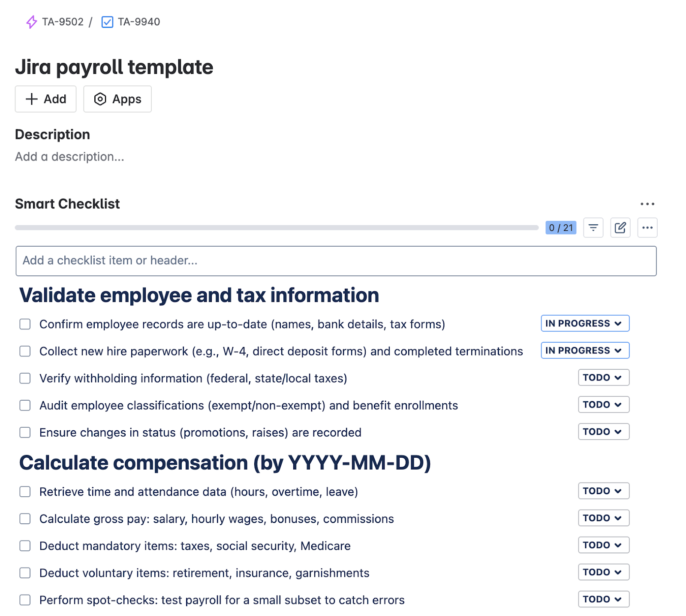Image resolution: width=686 pixels, height=616 pixels.
Task: Click text Verify withholding information (federal, state/local taxes)
Action: pos(193,378)
